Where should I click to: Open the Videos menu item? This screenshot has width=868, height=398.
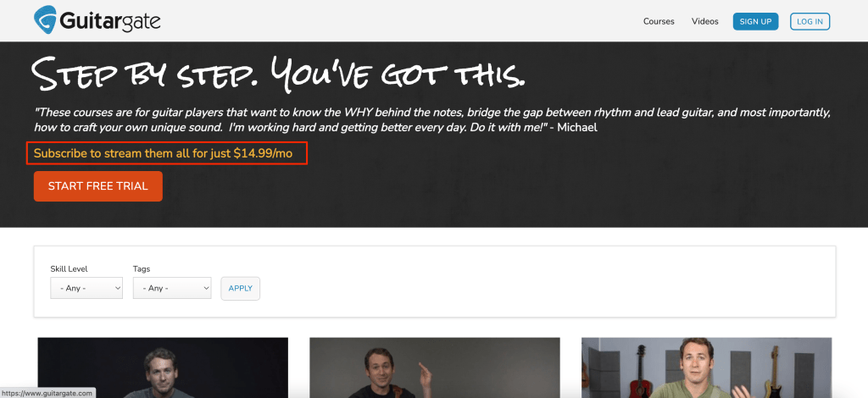[704, 21]
